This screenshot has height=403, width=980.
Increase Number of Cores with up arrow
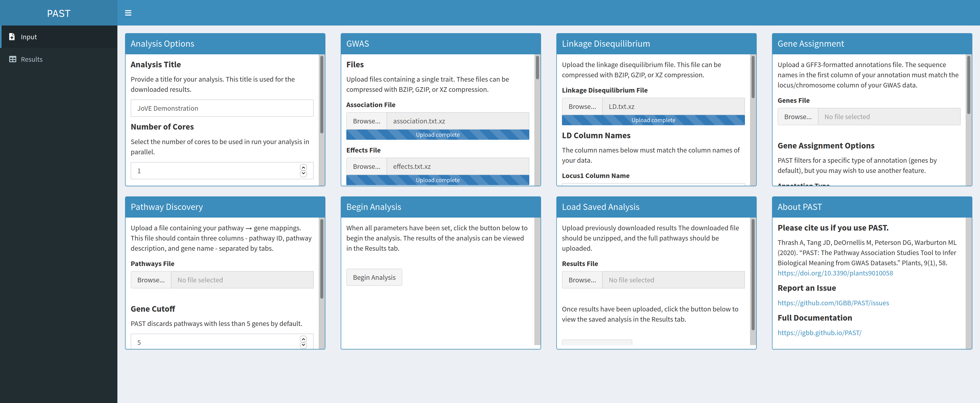pyautogui.click(x=303, y=167)
